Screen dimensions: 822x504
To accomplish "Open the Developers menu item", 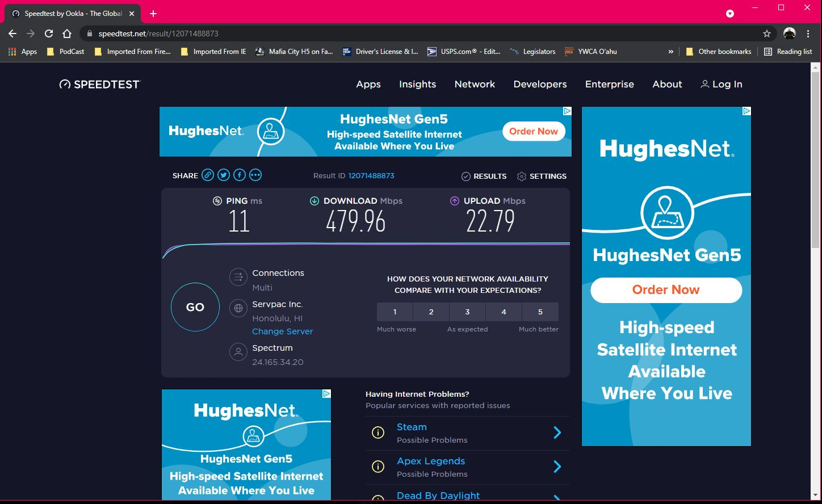I will (x=540, y=85).
